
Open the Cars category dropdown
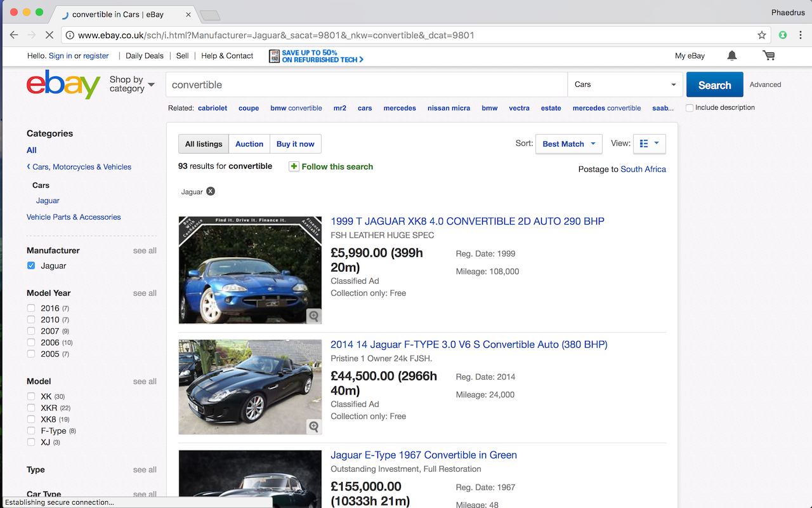[x=625, y=84]
